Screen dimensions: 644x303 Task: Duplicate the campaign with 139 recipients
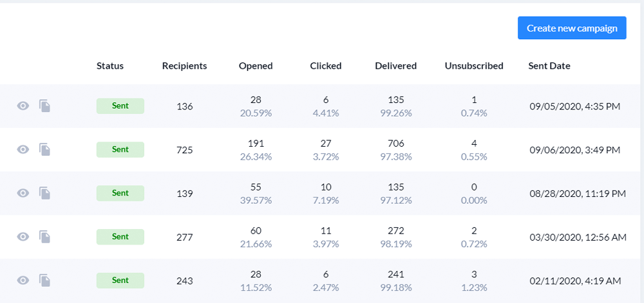click(45, 193)
